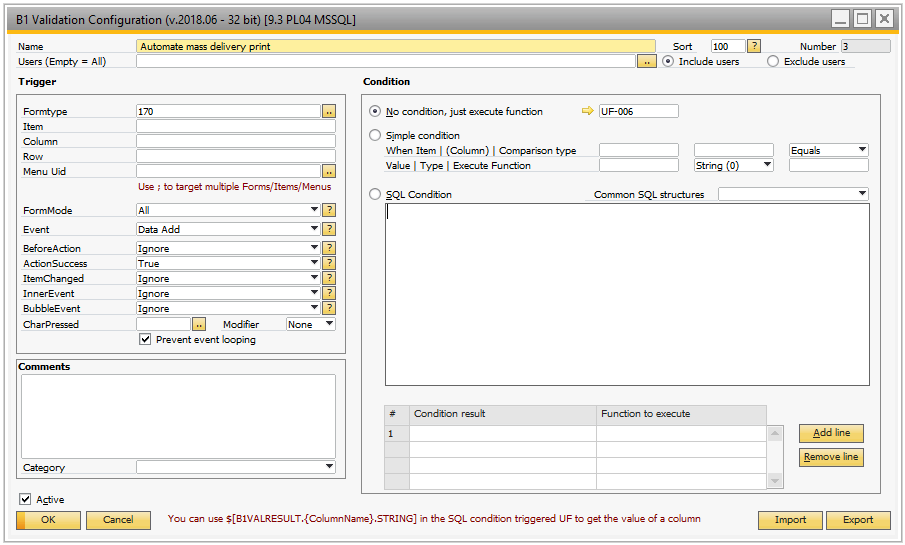
Task: Toggle the Active checkbox
Action: pos(25,499)
